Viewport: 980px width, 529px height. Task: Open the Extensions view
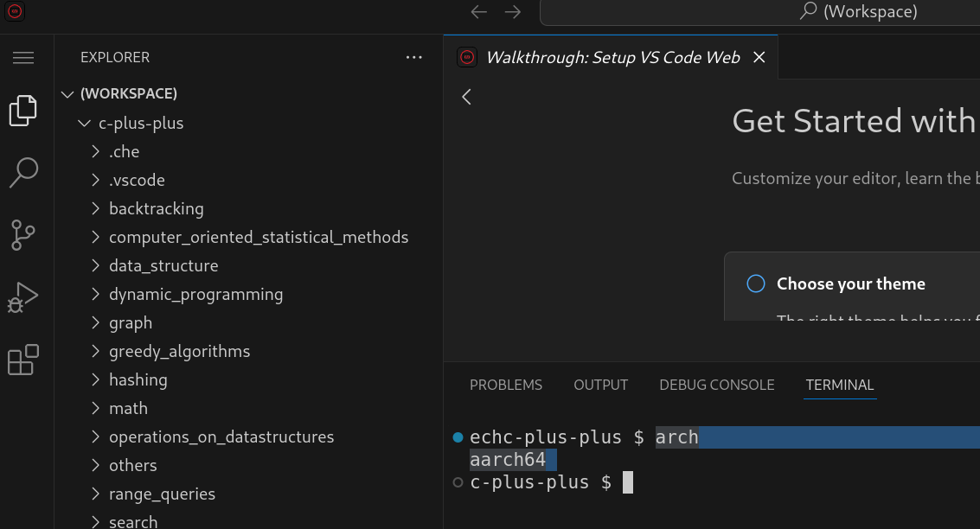coord(23,360)
